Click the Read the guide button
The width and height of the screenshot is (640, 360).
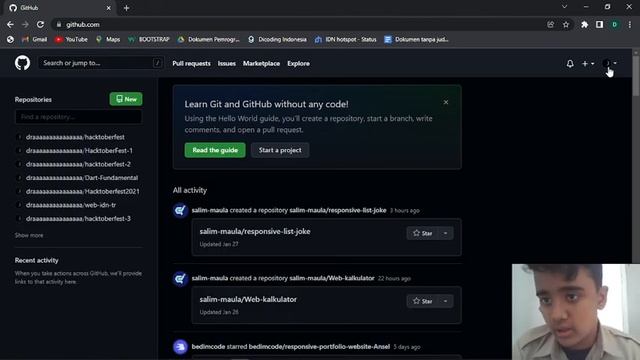[215, 150]
